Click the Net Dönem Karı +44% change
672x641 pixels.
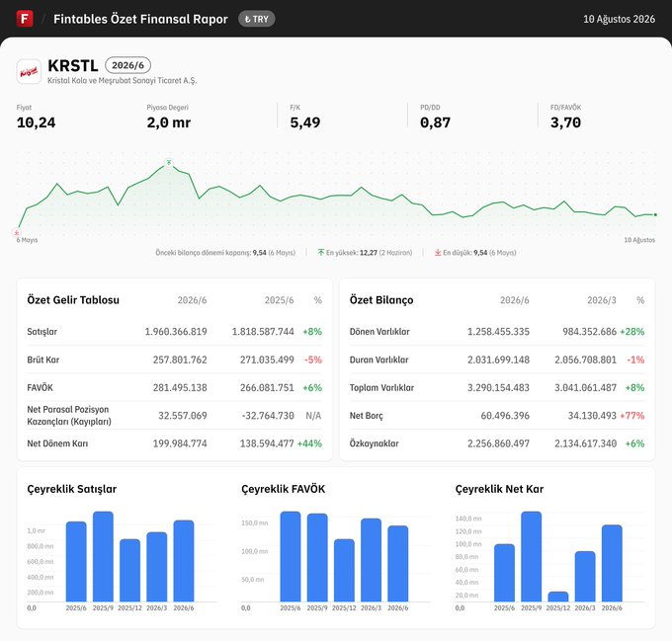(x=309, y=443)
